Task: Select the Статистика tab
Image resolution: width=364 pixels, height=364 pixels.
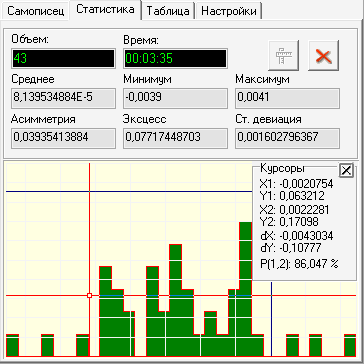Action: click(x=105, y=9)
